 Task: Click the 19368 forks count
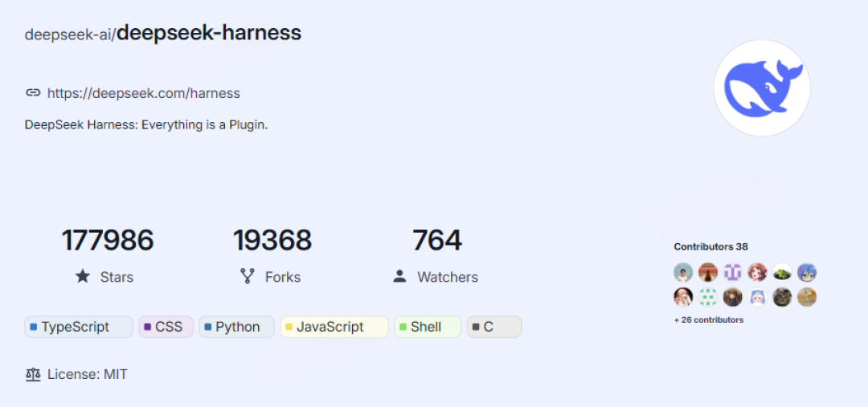[272, 241]
